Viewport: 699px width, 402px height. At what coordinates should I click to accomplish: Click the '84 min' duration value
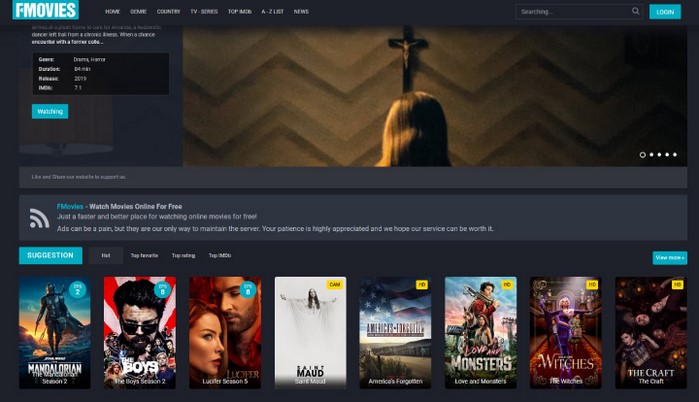[82, 69]
